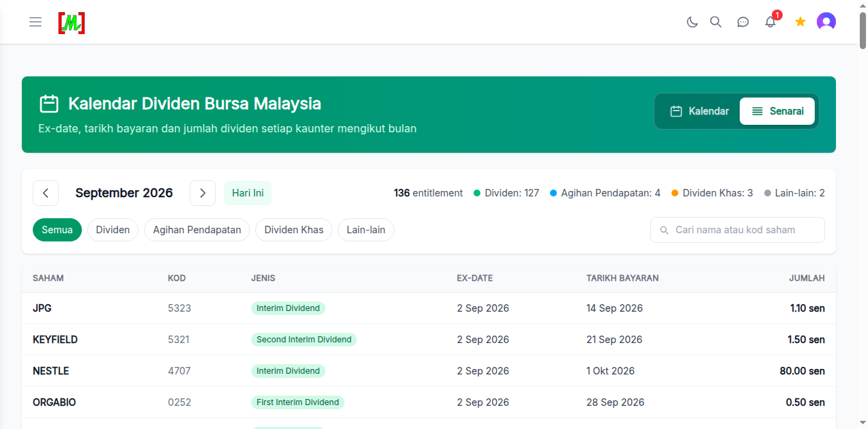Switch to Senarai view

tap(777, 111)
